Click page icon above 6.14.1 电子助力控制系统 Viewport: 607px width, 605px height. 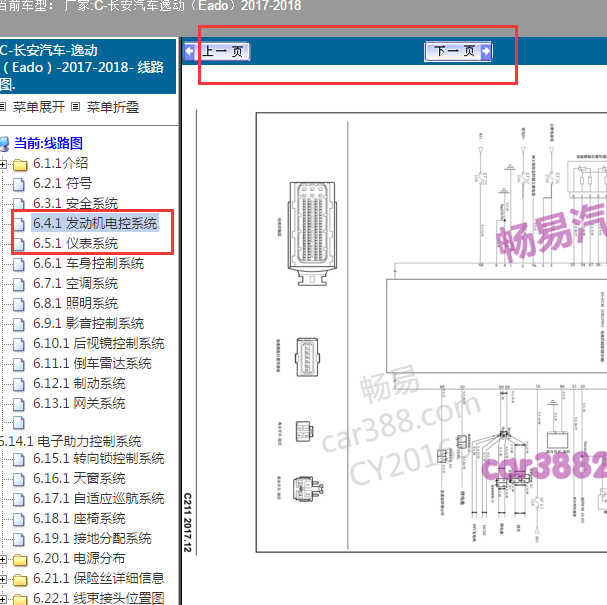[x=19, y=423]
